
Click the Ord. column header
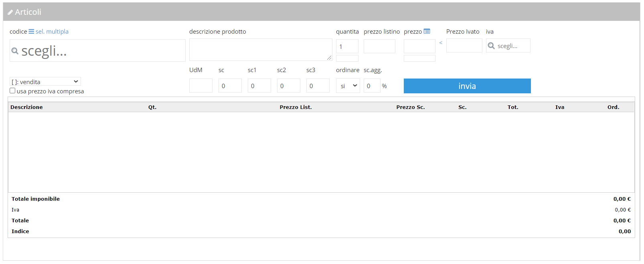[613, 107]
